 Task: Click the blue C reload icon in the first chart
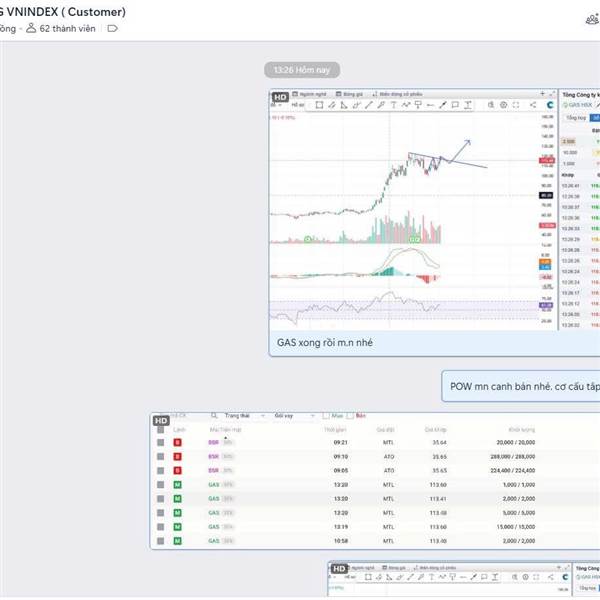550,105
